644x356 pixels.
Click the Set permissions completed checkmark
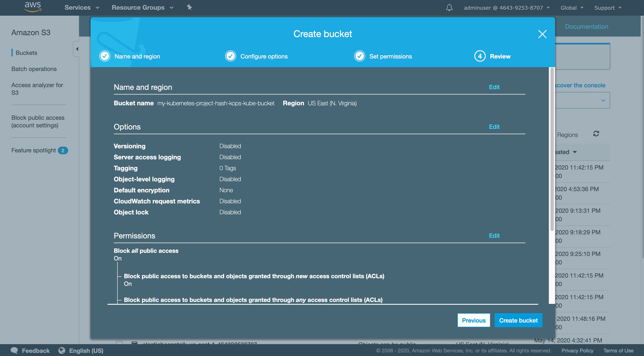[359, 56]
